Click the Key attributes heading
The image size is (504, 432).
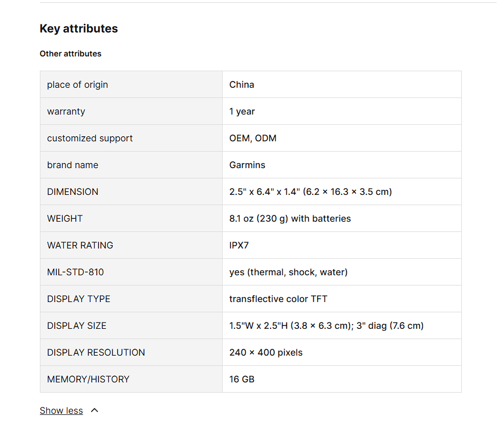tap(79, 28)
